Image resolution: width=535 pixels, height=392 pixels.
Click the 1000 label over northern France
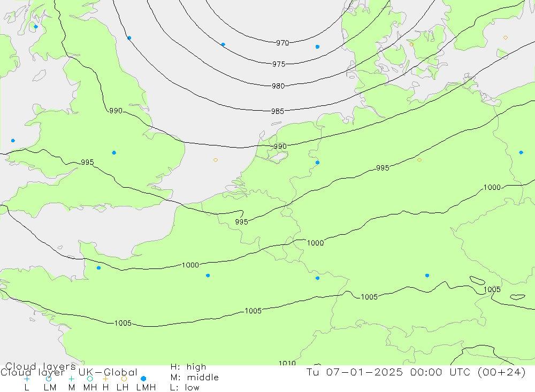190,265
